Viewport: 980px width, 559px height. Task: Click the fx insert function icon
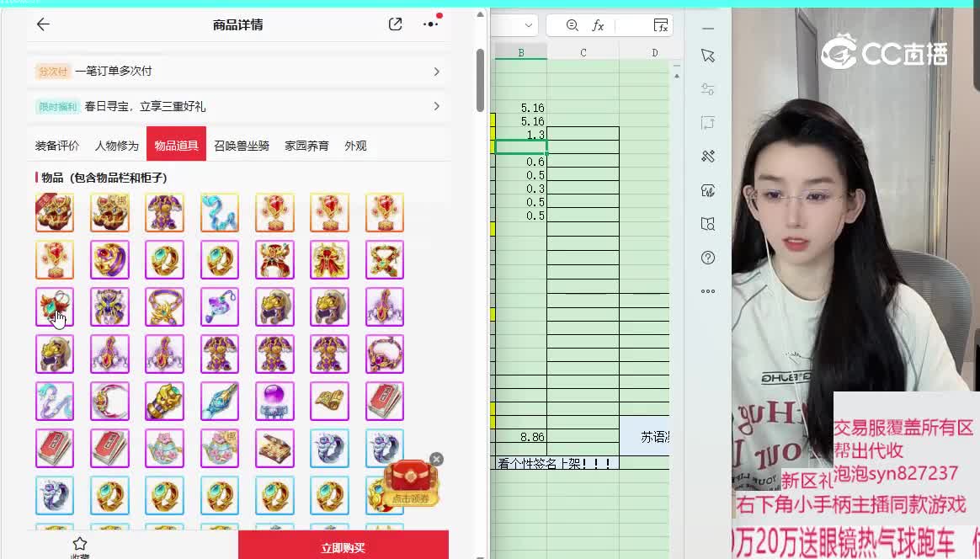tap(598, 25)
